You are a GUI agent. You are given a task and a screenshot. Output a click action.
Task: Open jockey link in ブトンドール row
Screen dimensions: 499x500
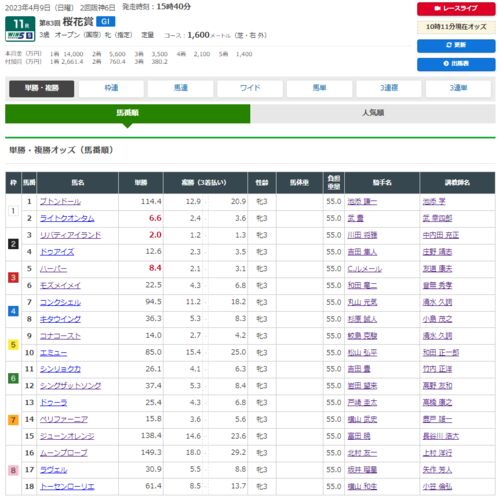362,202
